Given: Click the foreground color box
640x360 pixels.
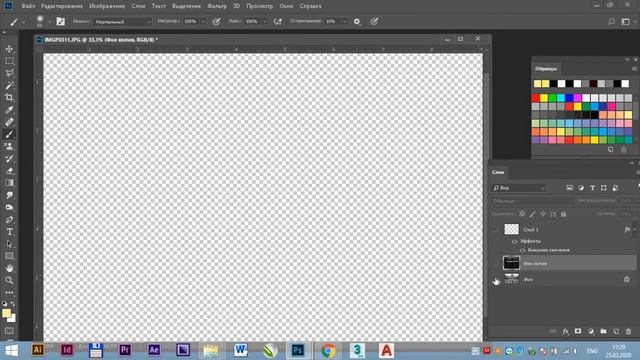Looking at the screenshot, I should (x=7, y=313).
